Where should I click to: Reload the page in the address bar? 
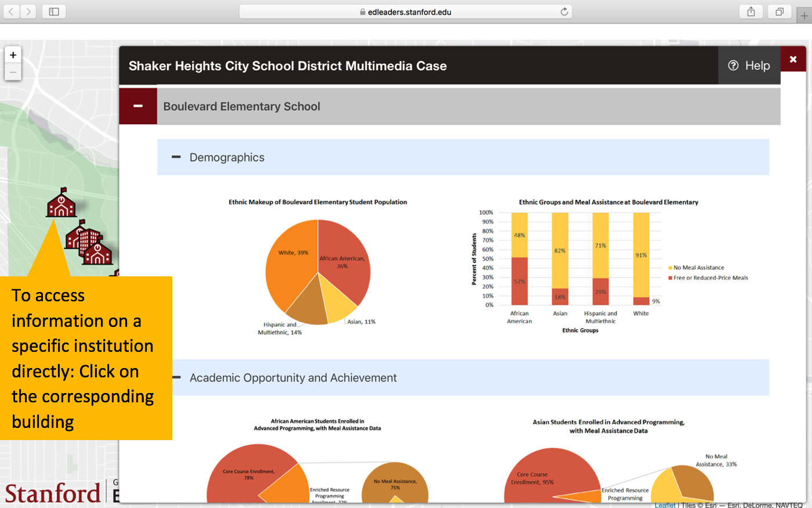[564, 12]
